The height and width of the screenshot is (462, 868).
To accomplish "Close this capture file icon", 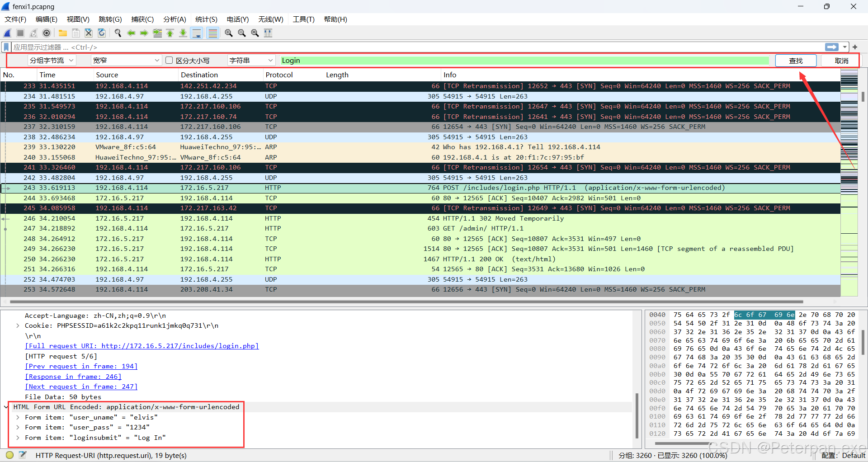I will click(x=89, y=33).
